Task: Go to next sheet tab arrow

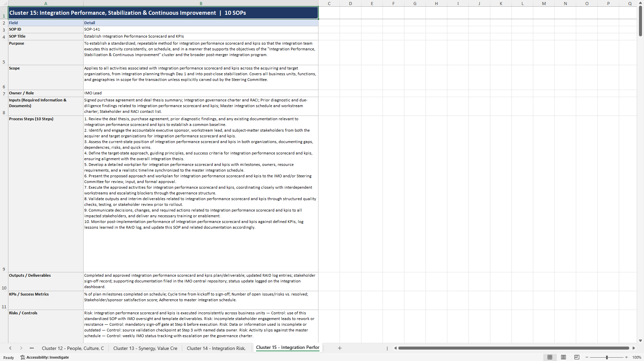Action: coord(21,348)
